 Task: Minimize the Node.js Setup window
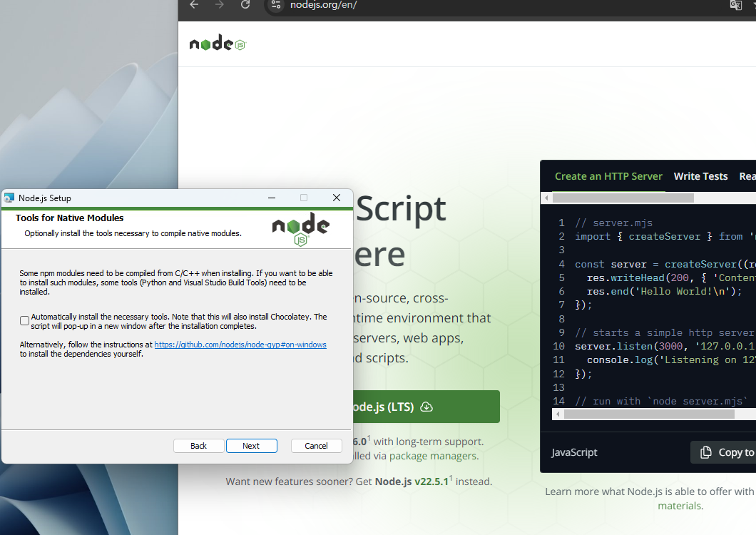(x=272, y=198)
